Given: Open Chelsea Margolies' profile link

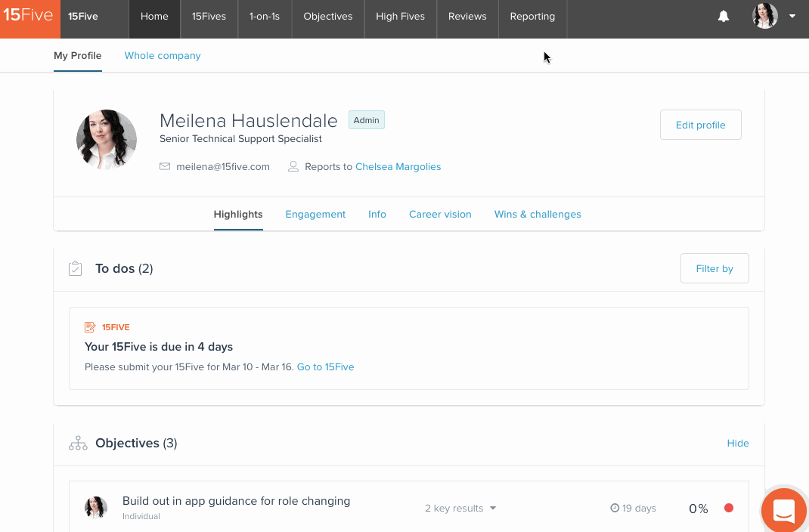Looking at the screenshot, I should (x=398, y=166).
